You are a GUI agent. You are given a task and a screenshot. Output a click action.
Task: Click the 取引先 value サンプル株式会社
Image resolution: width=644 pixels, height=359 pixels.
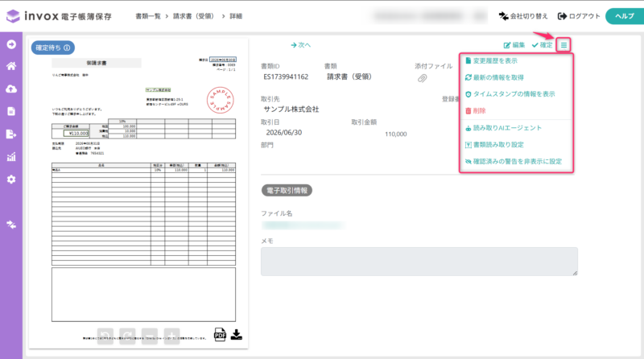coord(291,109)
